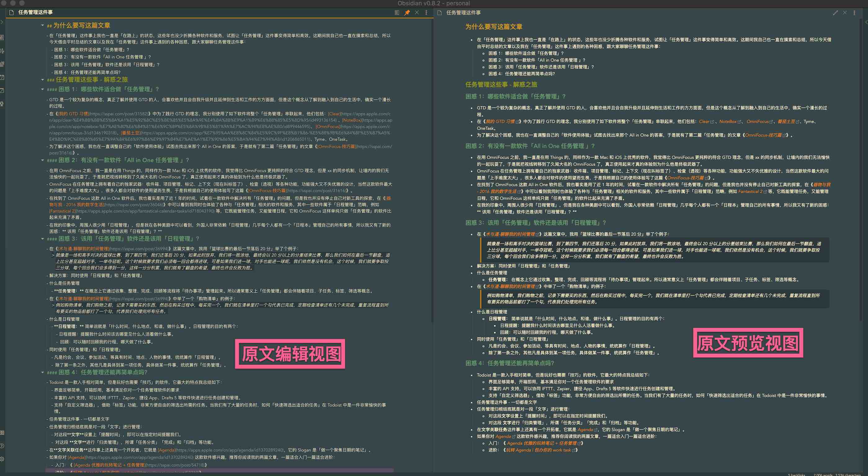The height and width of the screenshot is (476, 868).
Task: Open the graph view from left ribbon
Action: (x=2, y=51)
